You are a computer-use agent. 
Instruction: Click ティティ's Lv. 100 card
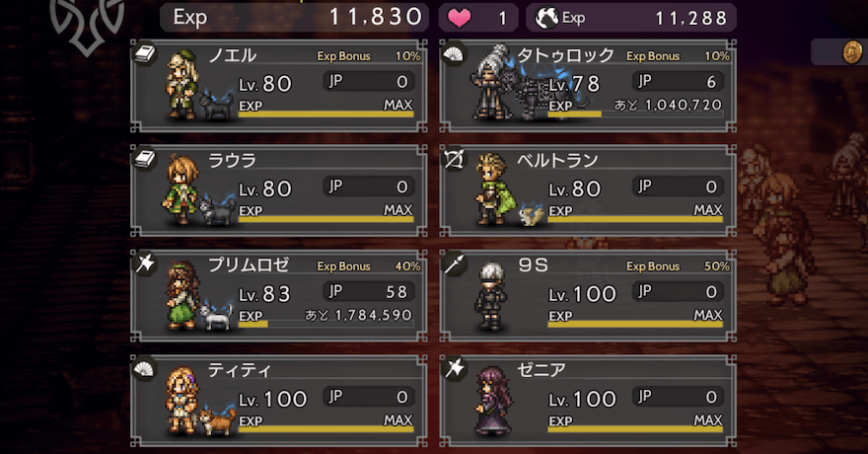[279, 401]
